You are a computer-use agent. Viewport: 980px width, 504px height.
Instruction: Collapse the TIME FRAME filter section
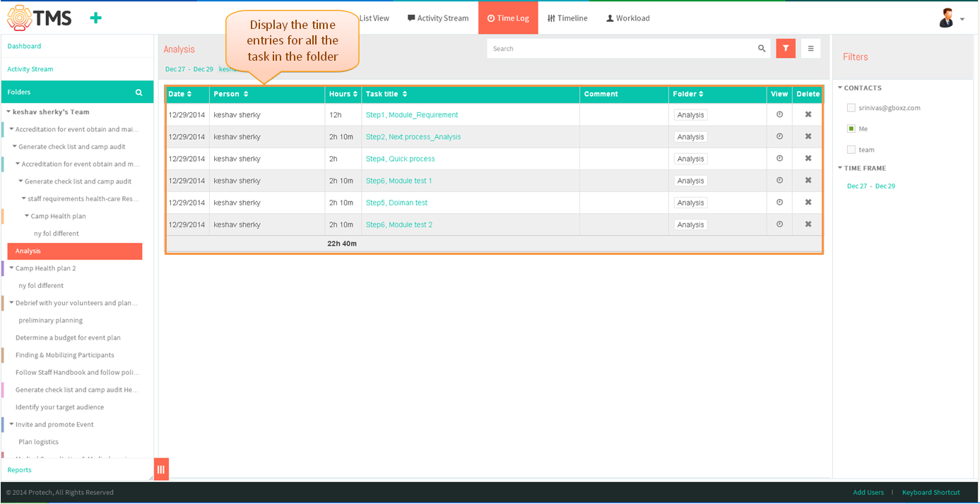(x=840, y=168)
